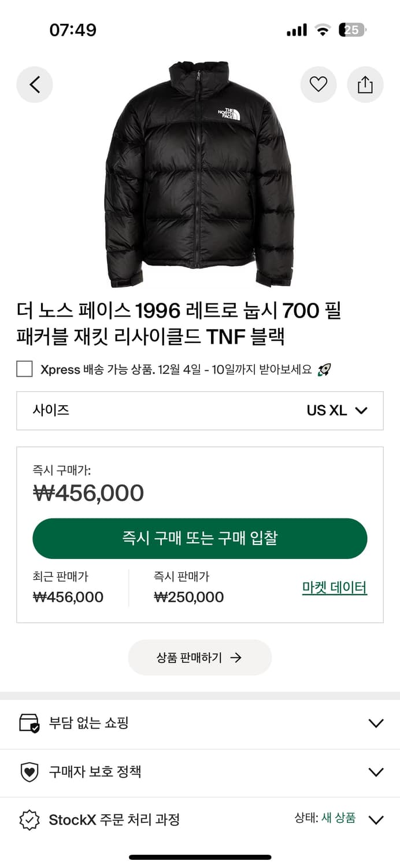The height and width of the screenshot is (868, 400).
Task: Tap the heart to favorite this jacket
Action: click(318, 84)
